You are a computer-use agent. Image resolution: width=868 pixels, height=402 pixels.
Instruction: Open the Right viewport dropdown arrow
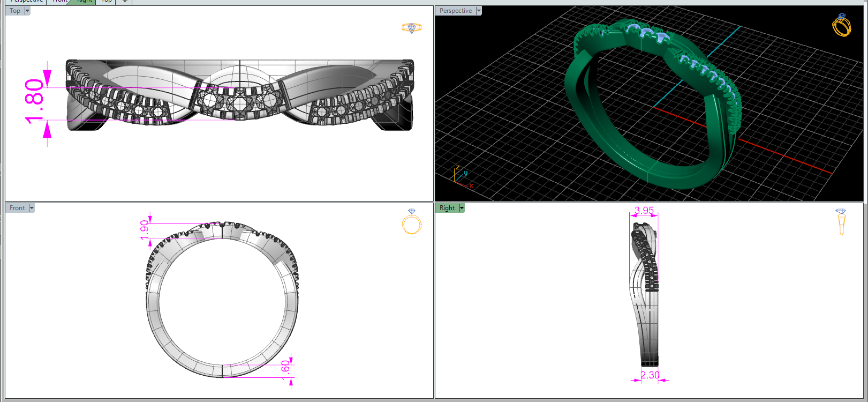point(462,208)
